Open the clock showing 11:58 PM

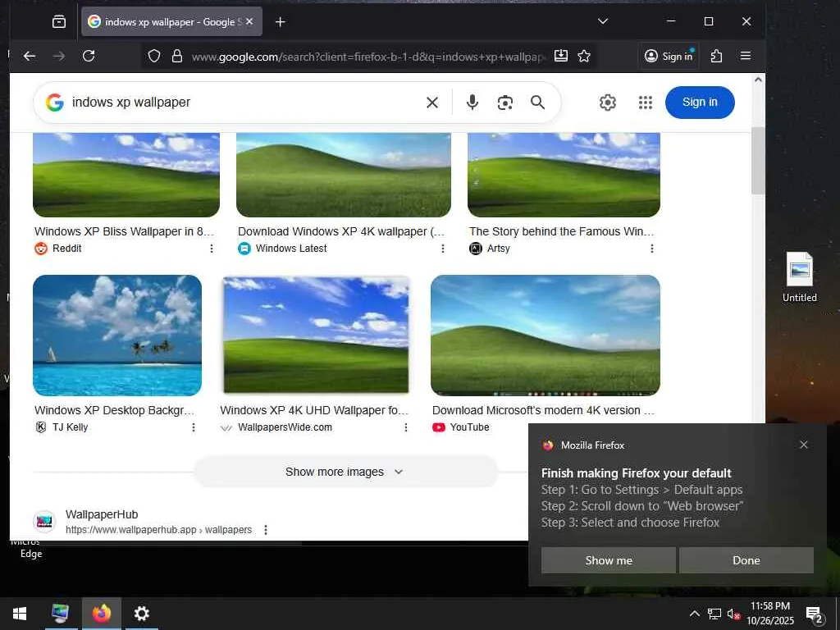(770, 614)
